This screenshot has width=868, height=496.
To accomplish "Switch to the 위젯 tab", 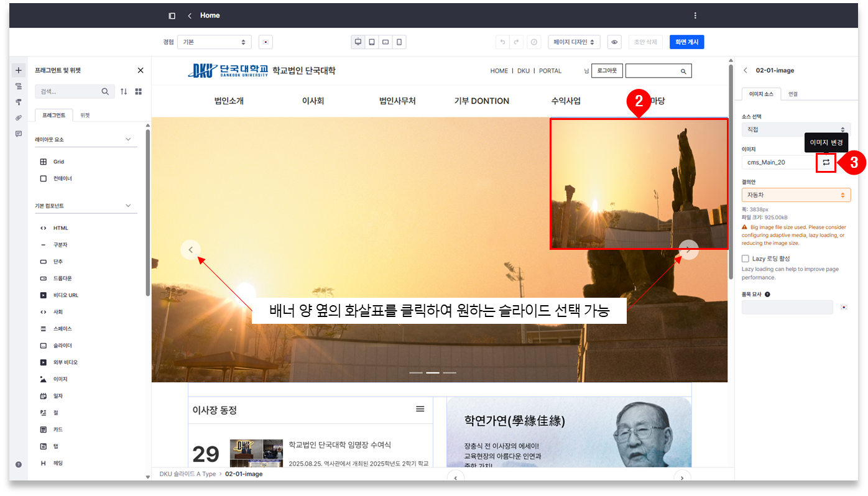I will click(x=85, y=115).
